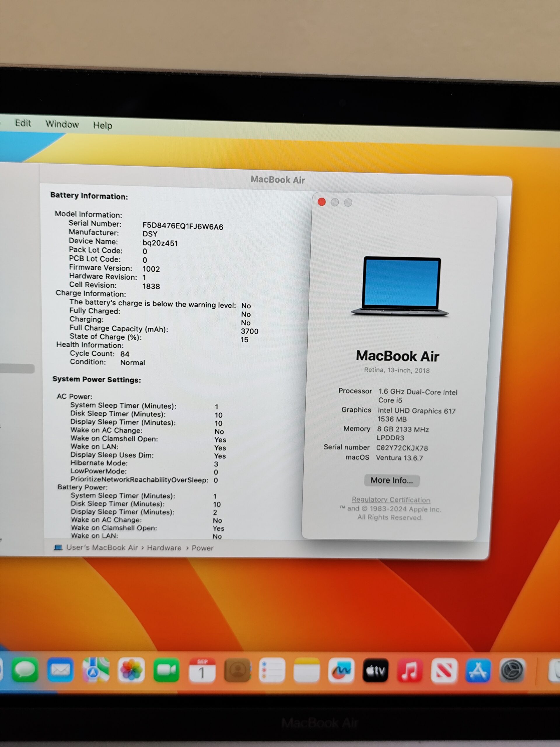Open Calendar from the Dock
This screenshot has height=747, width=560.
click(x=202, y=670)
